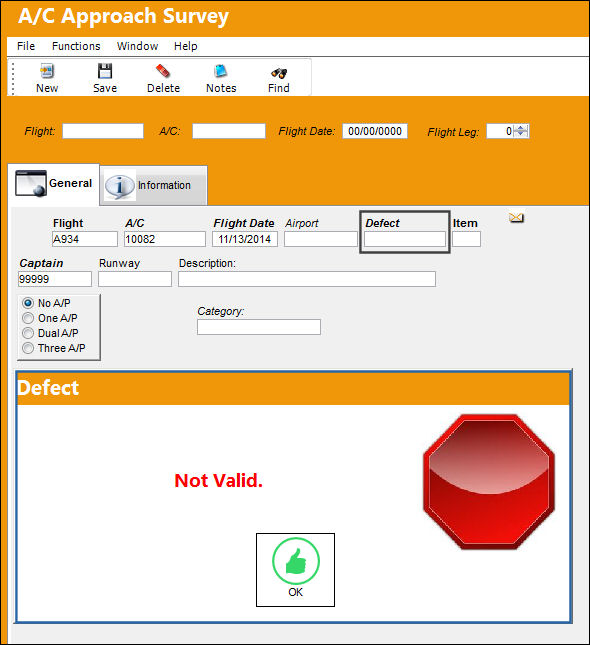590x645 pixels.
Task: Click the A/C field containing 10082
Action: (x=165, y=239)
